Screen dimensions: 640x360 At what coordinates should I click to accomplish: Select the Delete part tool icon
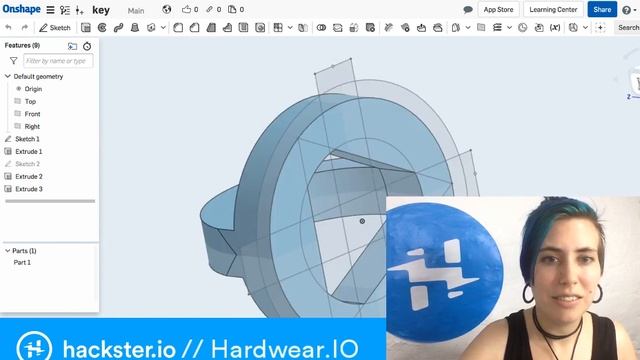[x=370, y=28]
